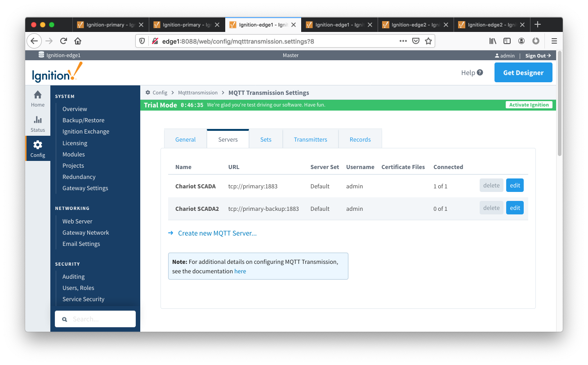Open Projects page

(x=73, y=165)
